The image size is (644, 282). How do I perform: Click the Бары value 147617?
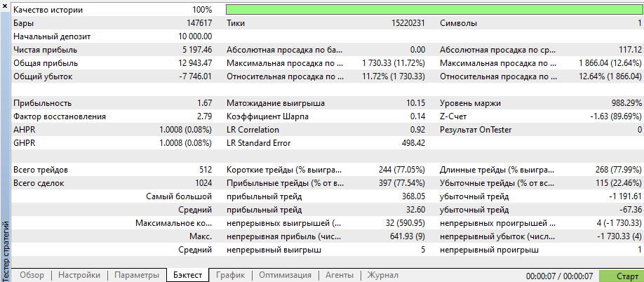tap(199, 23)
